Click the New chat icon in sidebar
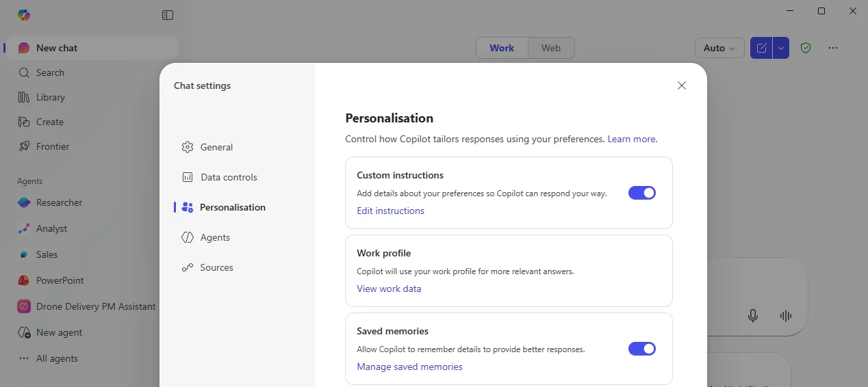 tap(24, 48)
